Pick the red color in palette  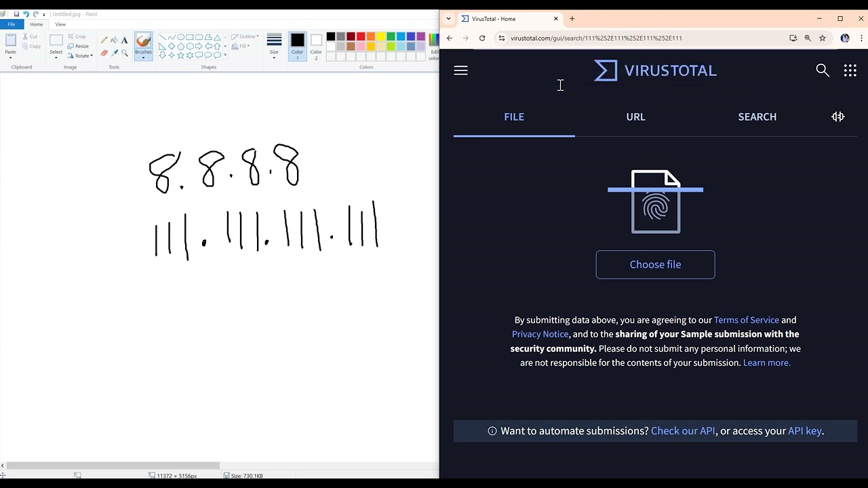[361, 37]
